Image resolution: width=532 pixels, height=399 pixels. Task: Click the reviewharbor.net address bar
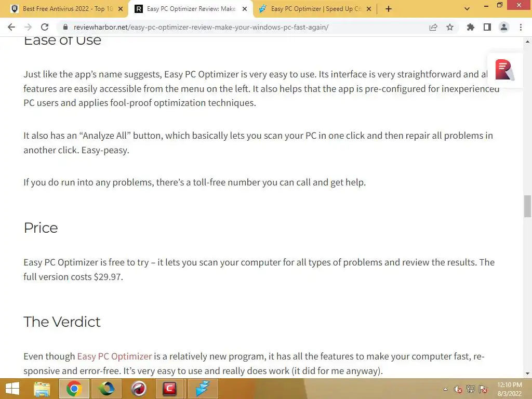(x=201, y=27)
